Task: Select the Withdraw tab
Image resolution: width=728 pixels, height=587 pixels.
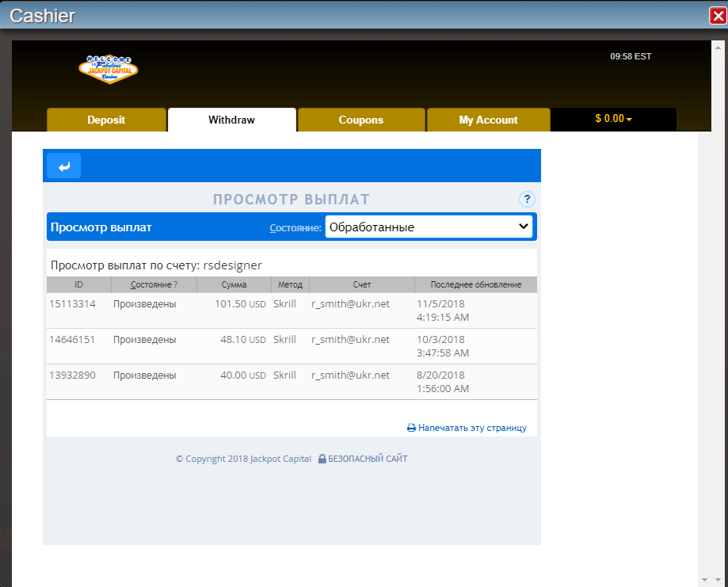Action: (x=231, y=120)
